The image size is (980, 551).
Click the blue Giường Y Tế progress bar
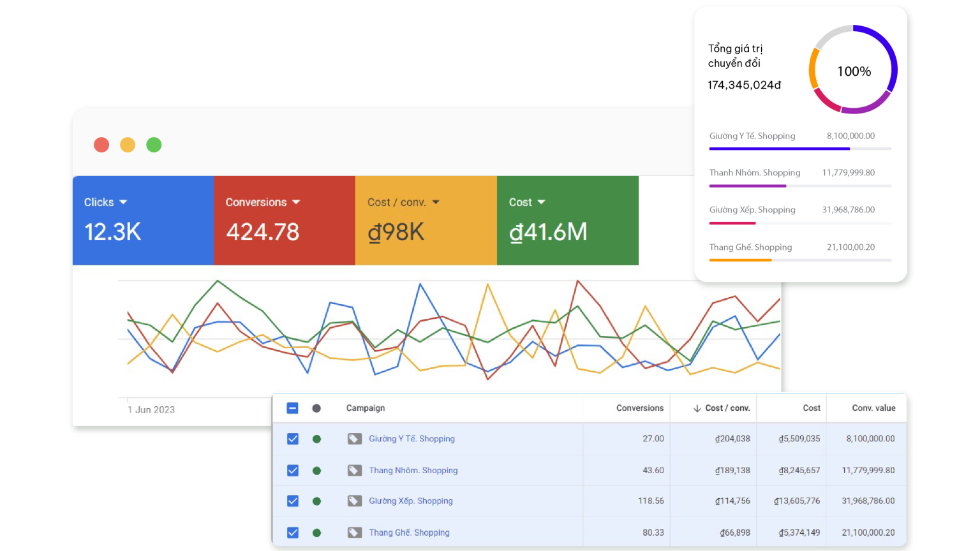click(x=779, y=149)
